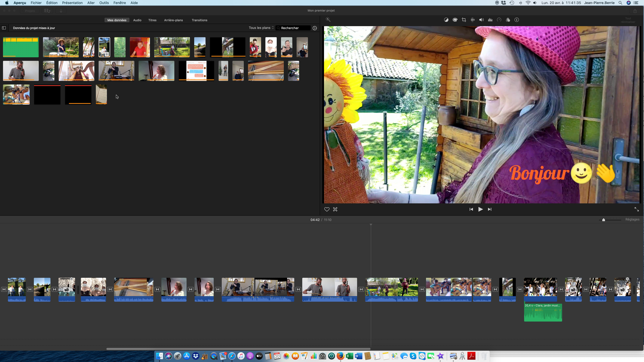Select the piano strings clip in timeline
The image size is (644, 362).
pyautogui.click(x=133, y=290)
